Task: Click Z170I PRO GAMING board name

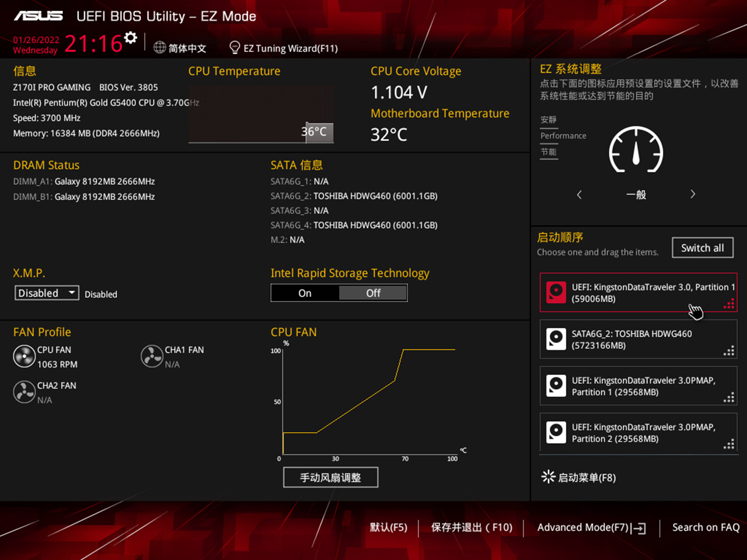Action: coord(52,87)
